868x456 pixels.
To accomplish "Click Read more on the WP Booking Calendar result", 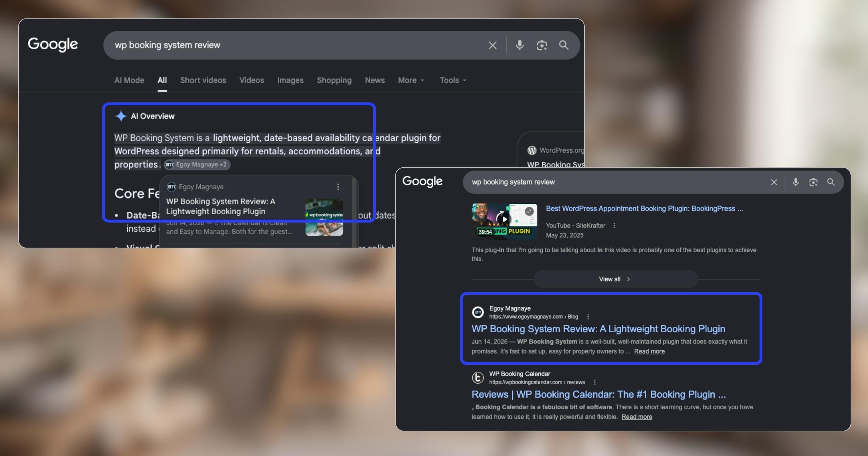I will point(637,417).
